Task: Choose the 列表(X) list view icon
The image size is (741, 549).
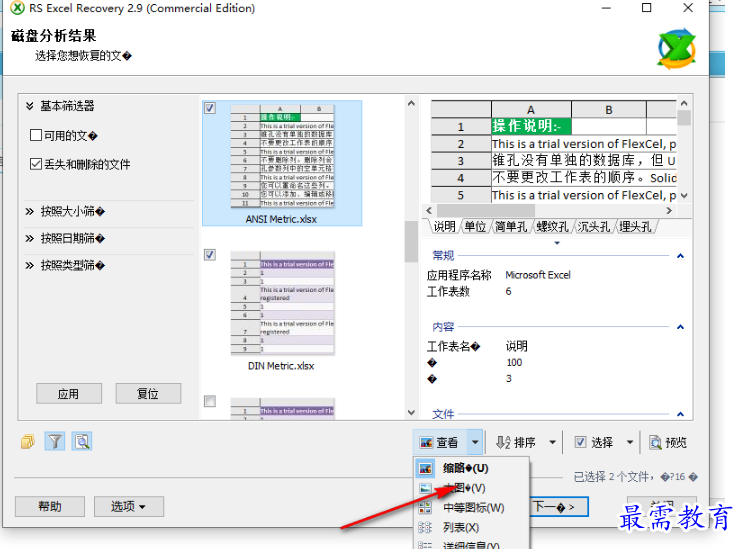Action: click(x=425, y=527)
